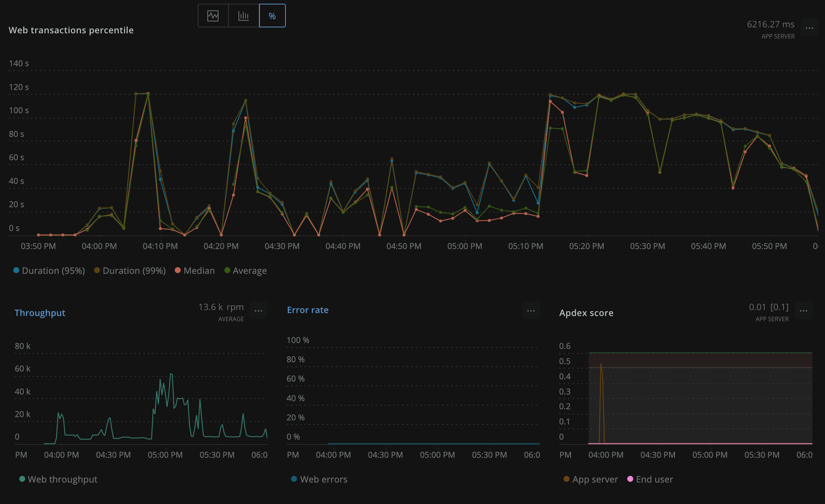
Task: Click the 120 s y-axis label
Action: (19, 87)
